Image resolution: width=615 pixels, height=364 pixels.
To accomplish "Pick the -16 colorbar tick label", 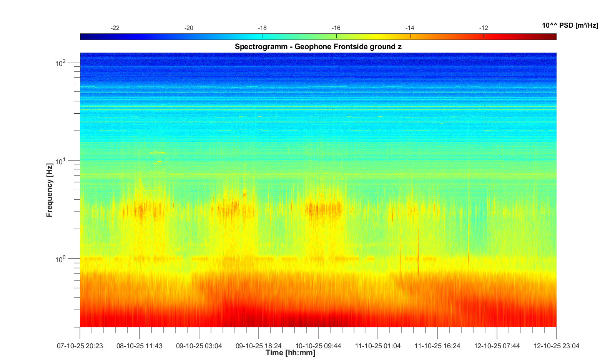I will point(336,28).
